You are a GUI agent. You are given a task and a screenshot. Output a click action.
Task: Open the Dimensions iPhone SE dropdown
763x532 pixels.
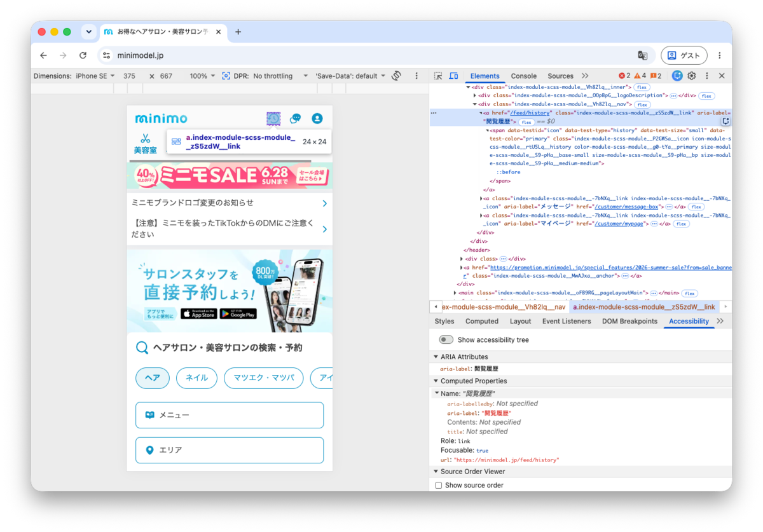click(x=95, y=76)
